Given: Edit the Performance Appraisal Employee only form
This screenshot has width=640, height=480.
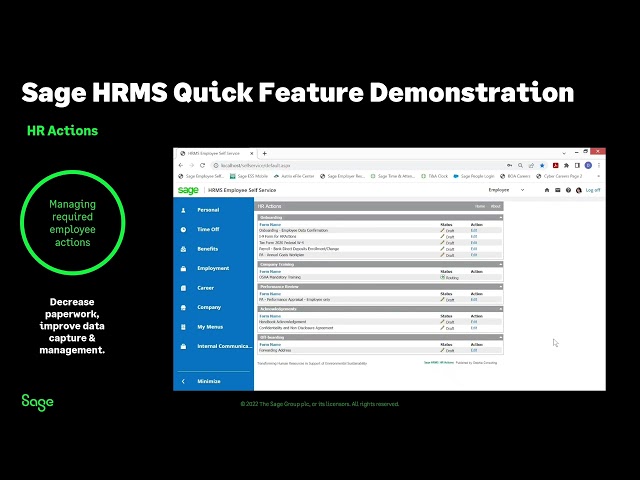Looking at the screenshot, I should 474,300.
